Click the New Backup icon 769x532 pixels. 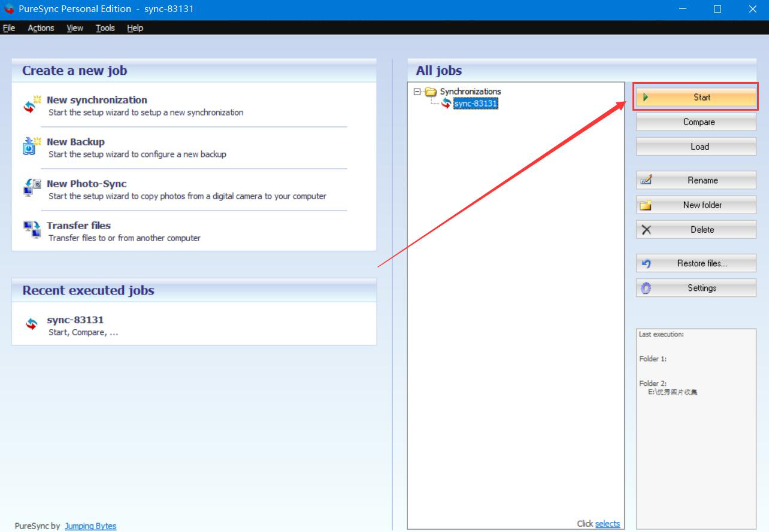click(31, 146)
